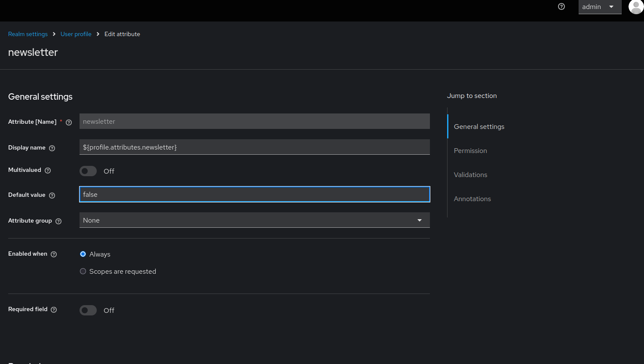Select the Scopes are requested radio button
The image size is (644, 364).
coord(83,271)
